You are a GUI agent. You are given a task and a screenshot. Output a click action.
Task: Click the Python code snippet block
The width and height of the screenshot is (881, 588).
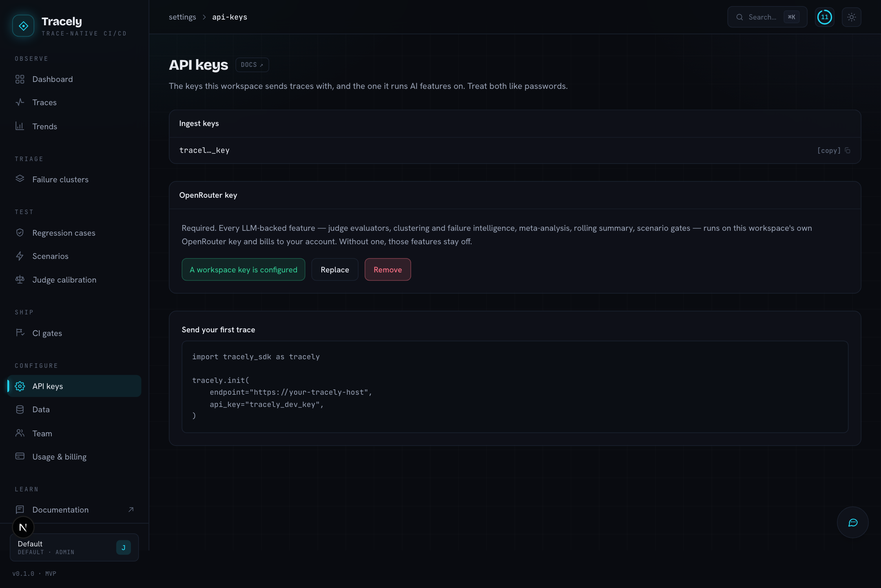point(515,387)
